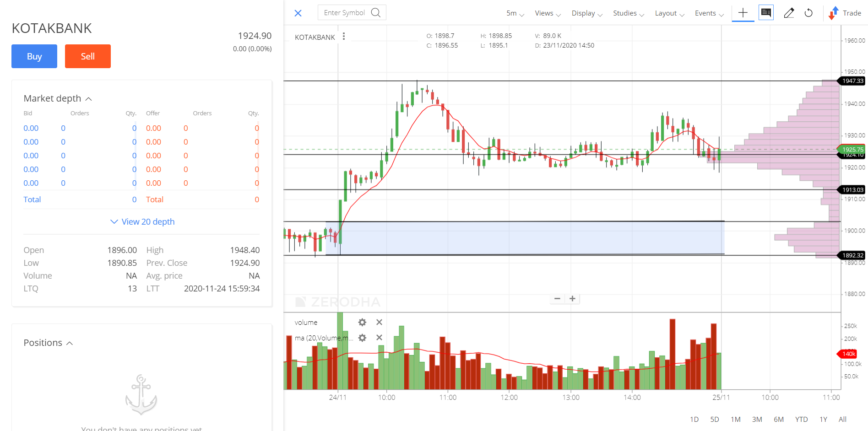Click the 24/11 date axis label
This screenshot has width=868, height=431.
tap(338, 398)
